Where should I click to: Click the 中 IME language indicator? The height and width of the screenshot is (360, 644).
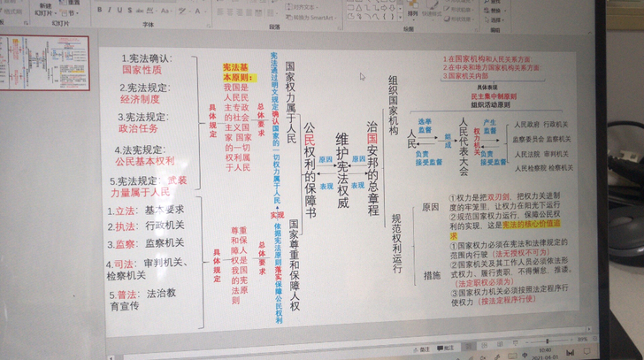[x=525, y=356]
